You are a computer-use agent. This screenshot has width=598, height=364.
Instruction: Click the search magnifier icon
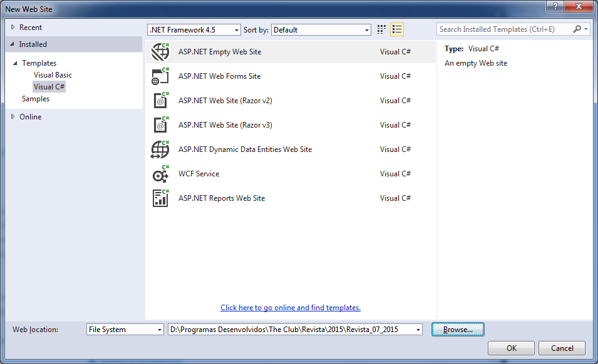coord(577,29)
